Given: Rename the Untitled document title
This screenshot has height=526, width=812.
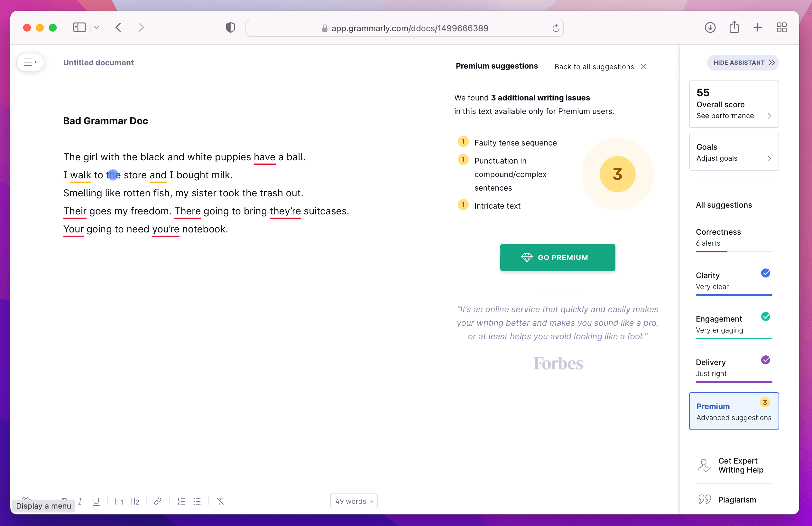Looking at the screenshot, I should tap(98, 62).
